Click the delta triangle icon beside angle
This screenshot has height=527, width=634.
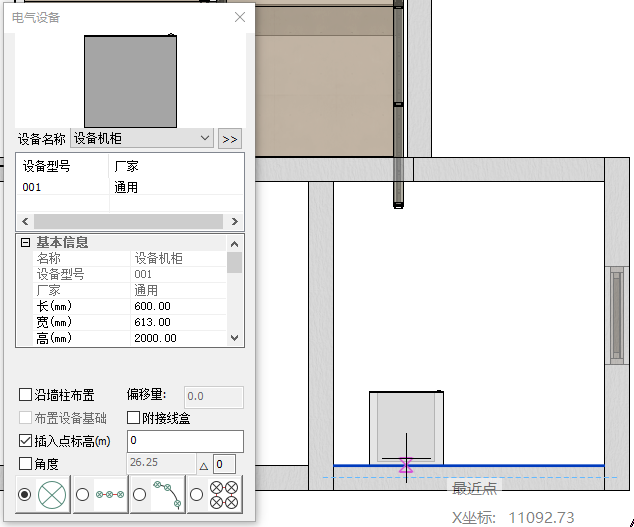click(204, 466)
